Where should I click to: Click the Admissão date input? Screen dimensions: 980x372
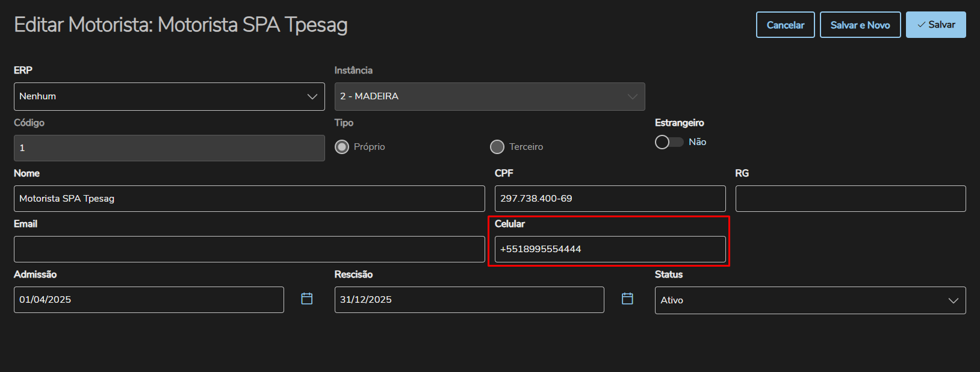click(149, 300)
